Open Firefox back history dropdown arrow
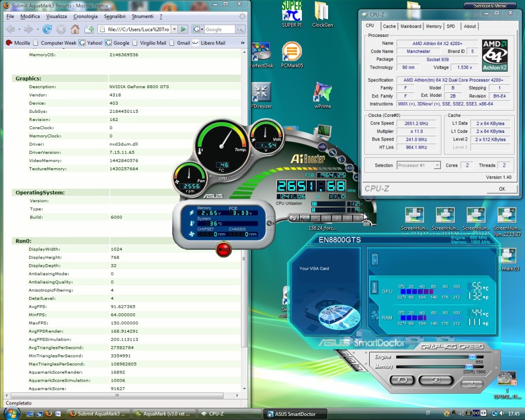This screenshot has height=420, width=525. (x=19, y=29)
